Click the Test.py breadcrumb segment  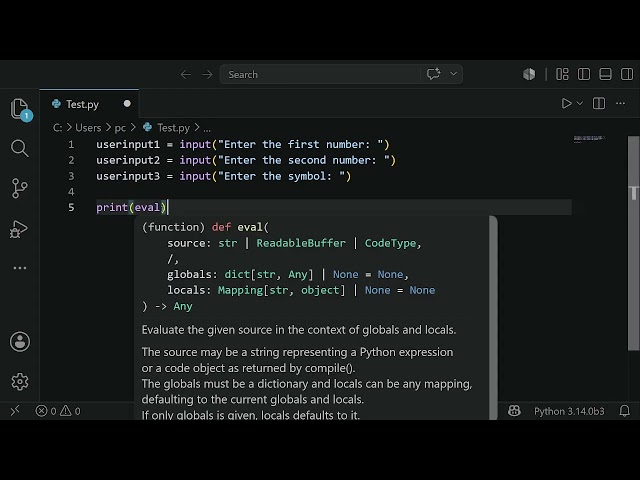pyautogui.click(x=173, y=128)
